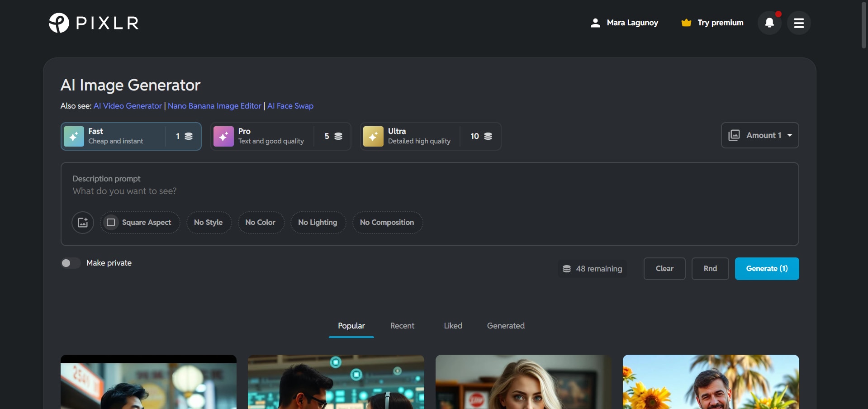Click the Make private label
Viewport: 868px width, 409px height.
click(109, 263)
